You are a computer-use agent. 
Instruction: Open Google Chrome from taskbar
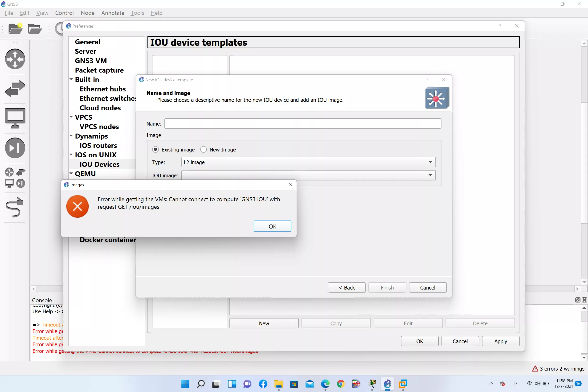tap(341, 384)
